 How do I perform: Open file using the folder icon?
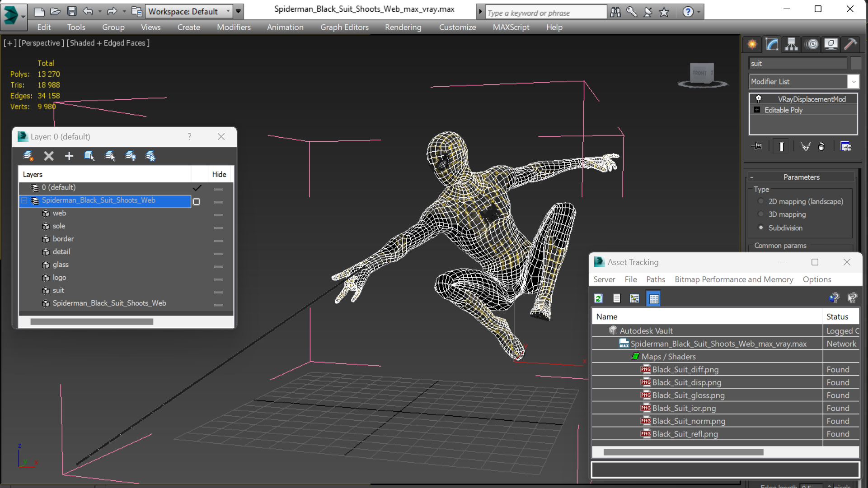pyautogui.click(x=55, y=11)
